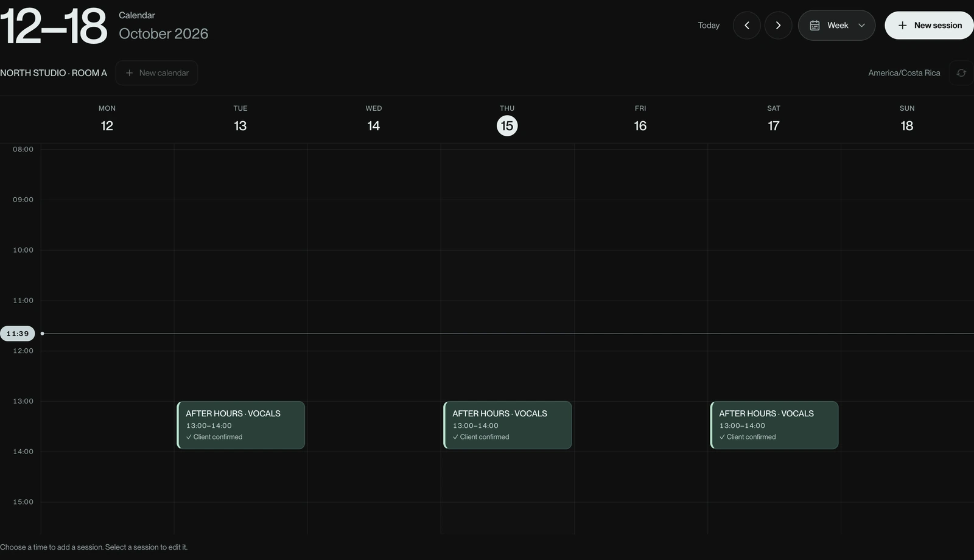Click the 13:00 time label
Screen dimensions: 974x560
[x=23, y=401]
